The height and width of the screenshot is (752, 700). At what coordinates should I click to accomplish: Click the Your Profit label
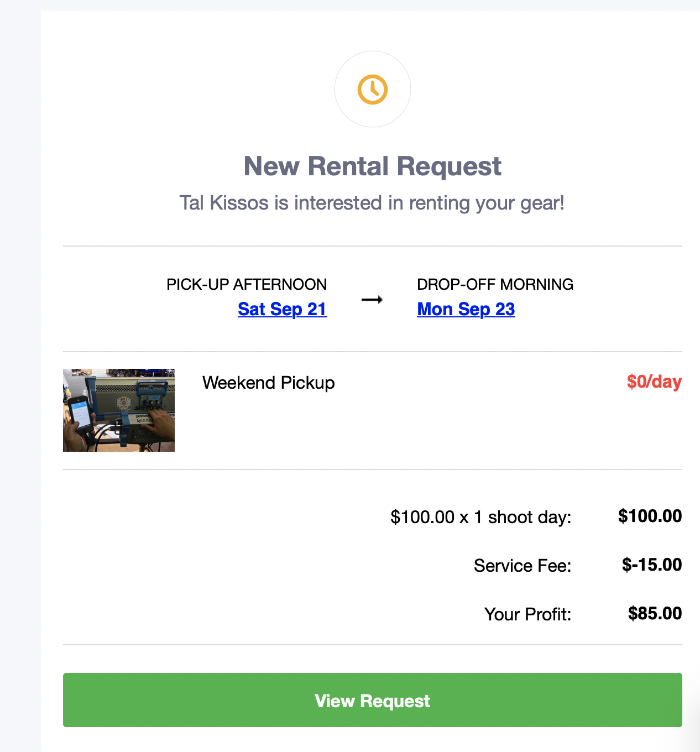[527, 614]
